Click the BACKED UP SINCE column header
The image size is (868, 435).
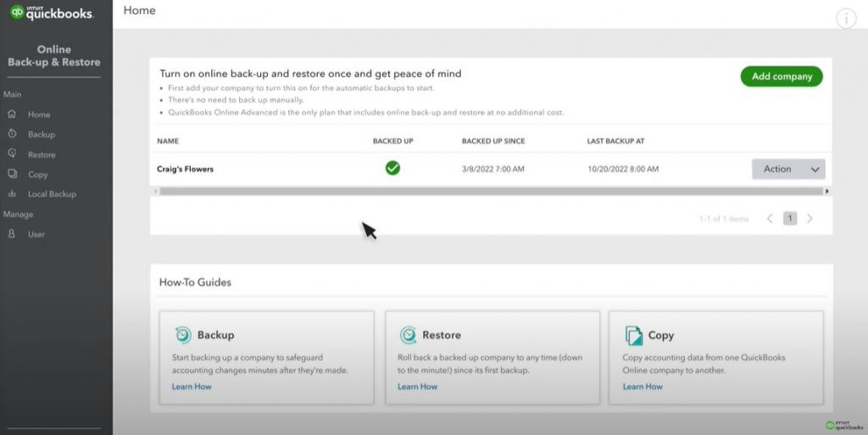tap(493, 141)
